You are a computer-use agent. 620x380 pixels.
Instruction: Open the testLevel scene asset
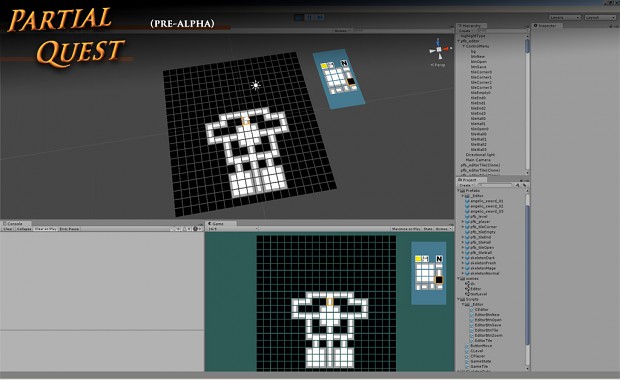479,294
